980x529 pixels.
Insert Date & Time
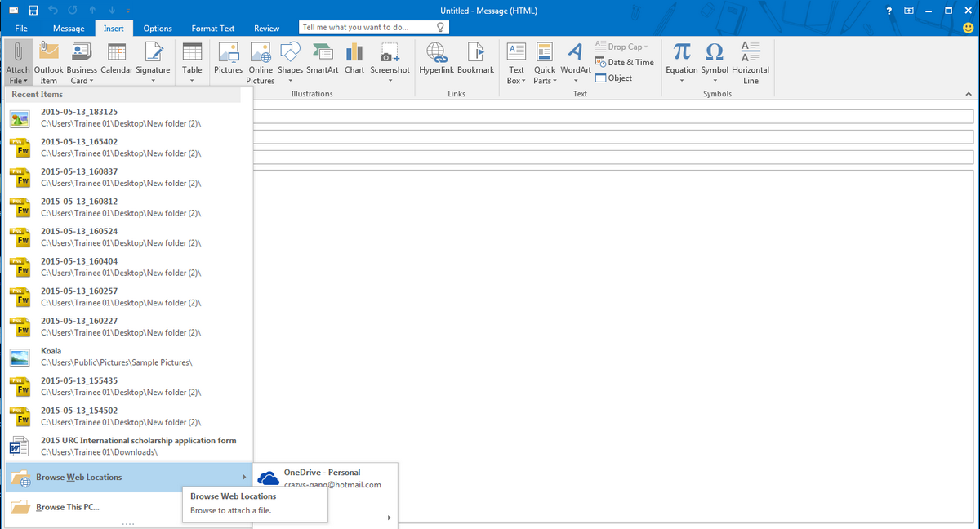[x=625, y=62]
